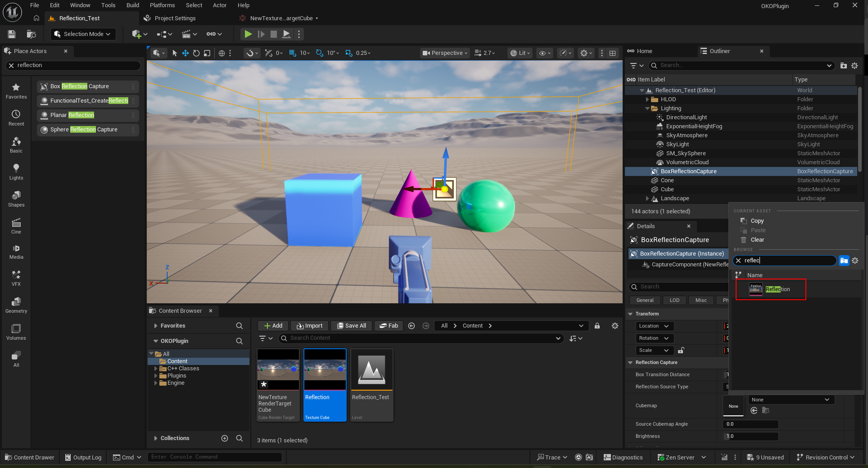
Task: Click the Browse to Cubemap asset icon
Action: click(x=765, y=410)
